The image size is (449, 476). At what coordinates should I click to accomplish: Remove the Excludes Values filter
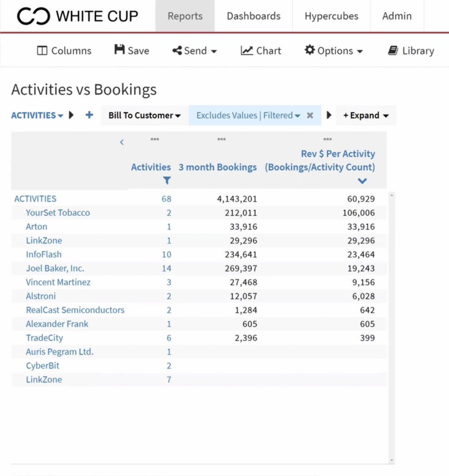click(x=310, y=115)
